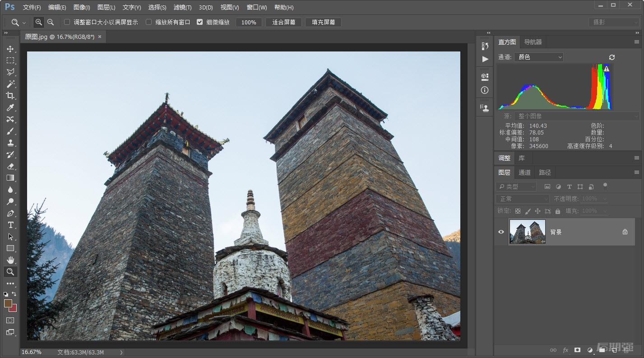644x358 pixels.
Task: Click the zoom out magnifier icon
Action: pos(51,22)
